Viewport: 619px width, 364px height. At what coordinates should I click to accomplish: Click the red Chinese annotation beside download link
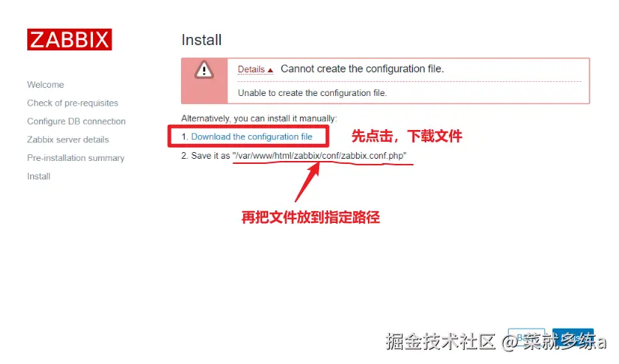(406, 136)
